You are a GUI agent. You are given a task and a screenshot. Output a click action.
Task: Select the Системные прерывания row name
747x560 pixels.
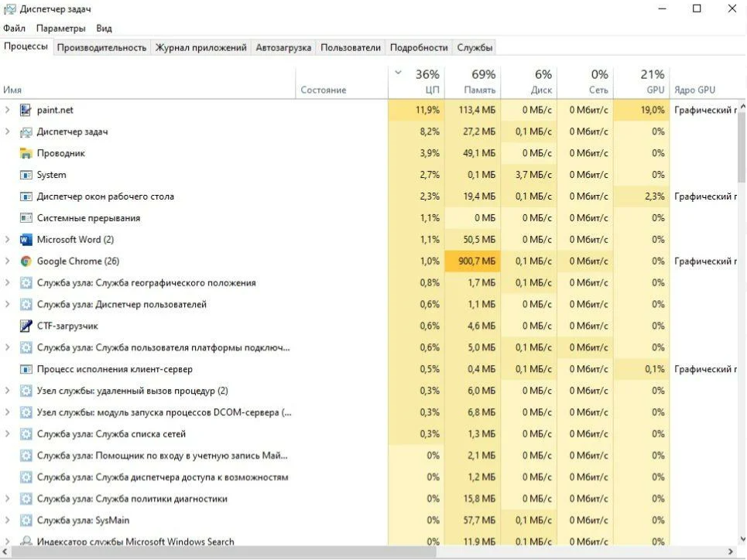click(x=88, y=218)
